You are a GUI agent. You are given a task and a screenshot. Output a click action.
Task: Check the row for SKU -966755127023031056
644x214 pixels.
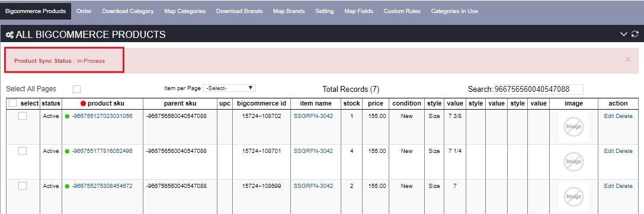pos(23,116)
